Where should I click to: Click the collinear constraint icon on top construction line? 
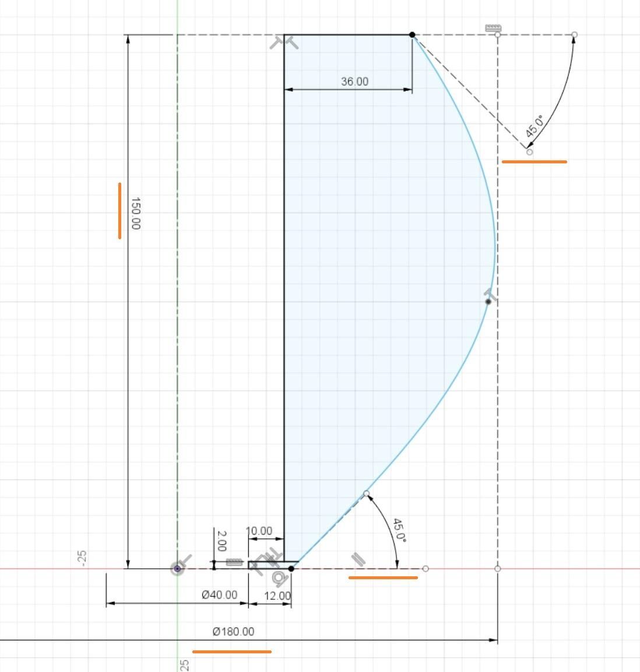(493, 27)
